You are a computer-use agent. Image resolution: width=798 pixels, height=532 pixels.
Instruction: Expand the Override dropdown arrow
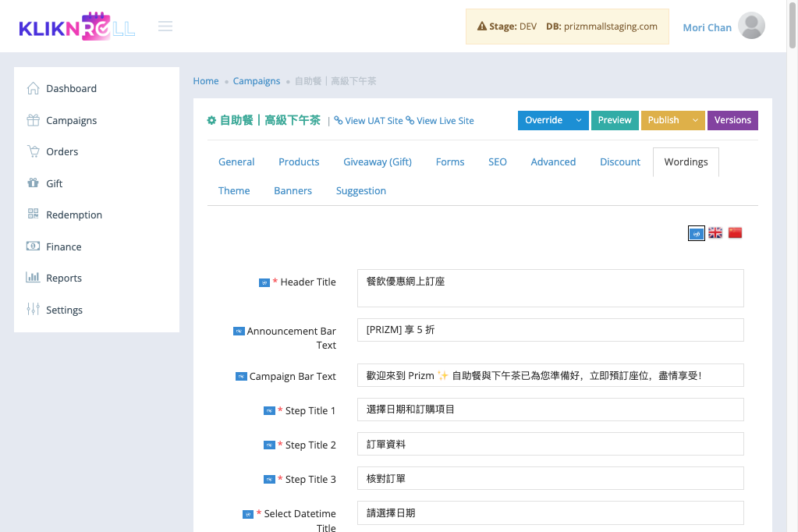[579, 120]
